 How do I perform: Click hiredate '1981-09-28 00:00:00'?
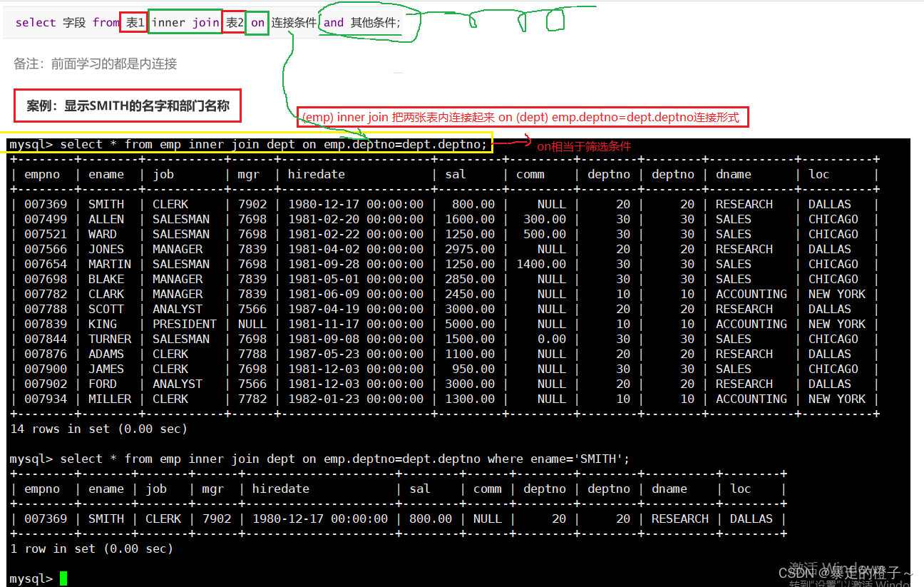coord(356,264)
